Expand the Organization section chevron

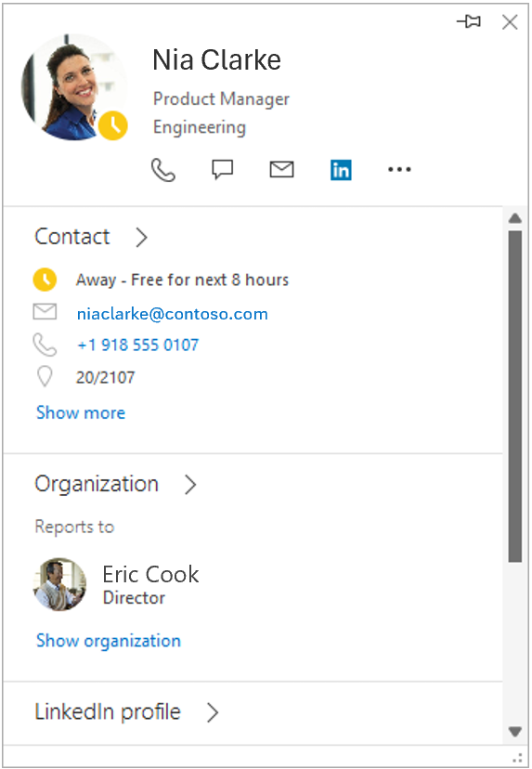click(x=190, y=485)
